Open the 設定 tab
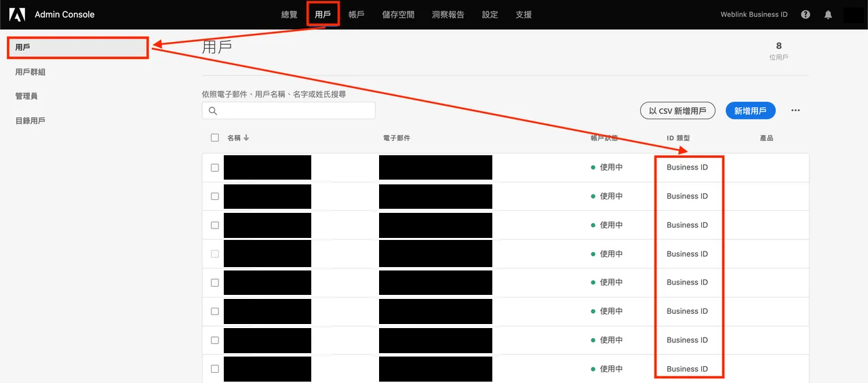 point(490,14)
